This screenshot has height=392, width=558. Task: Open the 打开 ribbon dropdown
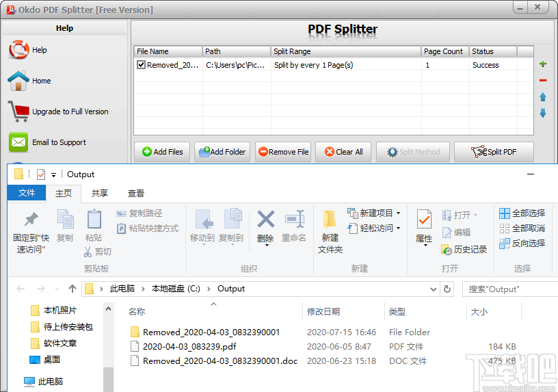click(x=460, y=215)
